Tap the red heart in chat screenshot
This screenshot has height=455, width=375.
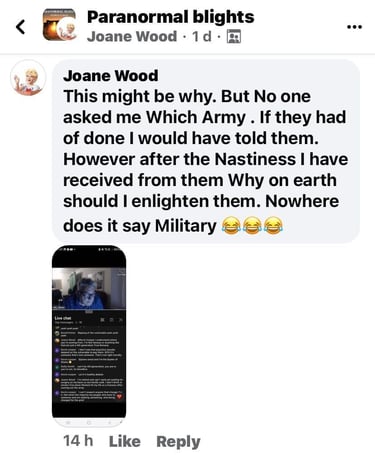click(119, 396)
